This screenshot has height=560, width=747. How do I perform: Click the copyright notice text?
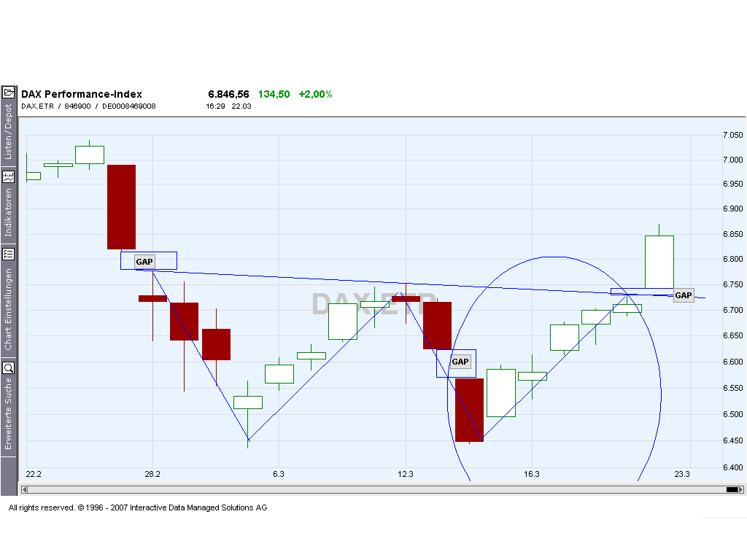click(x=138, y=507)
